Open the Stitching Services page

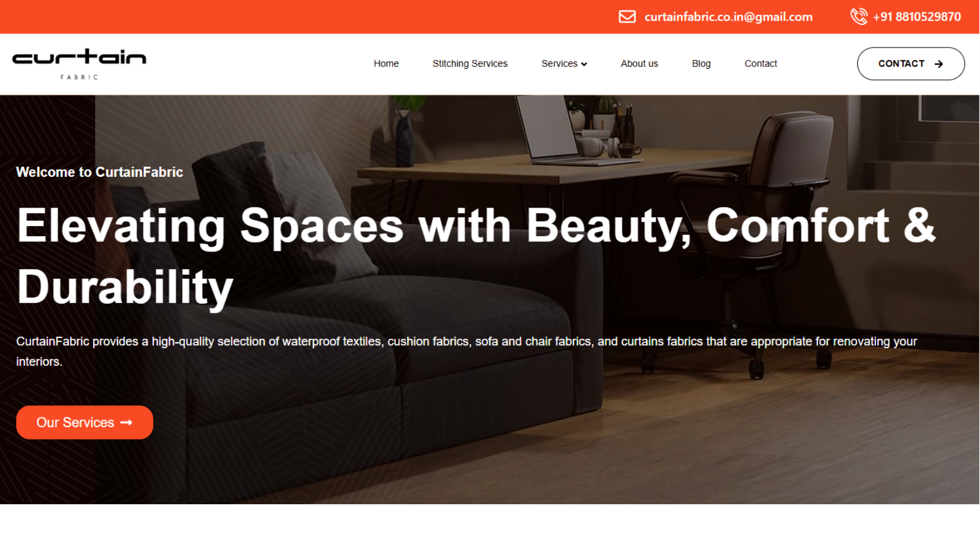(470, 63)
